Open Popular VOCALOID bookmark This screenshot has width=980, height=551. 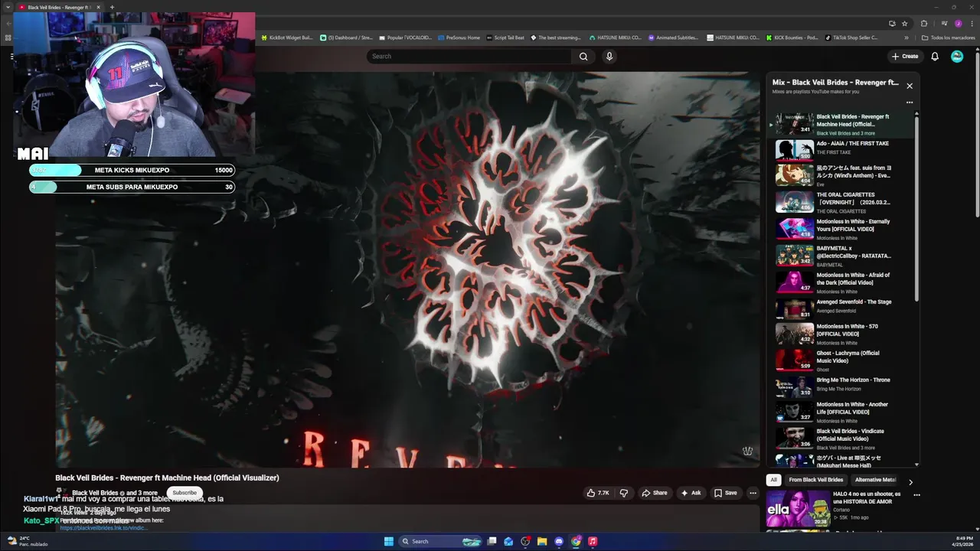406,37
